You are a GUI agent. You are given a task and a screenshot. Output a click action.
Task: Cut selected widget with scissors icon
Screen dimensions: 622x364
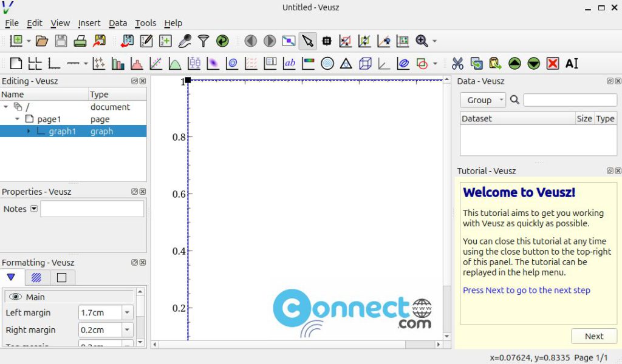tap(457, 64)
